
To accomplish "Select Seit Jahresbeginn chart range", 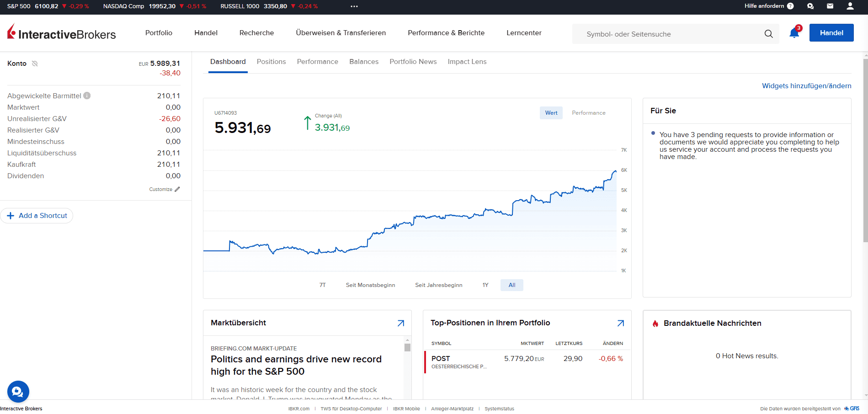I will pos(439,285).
